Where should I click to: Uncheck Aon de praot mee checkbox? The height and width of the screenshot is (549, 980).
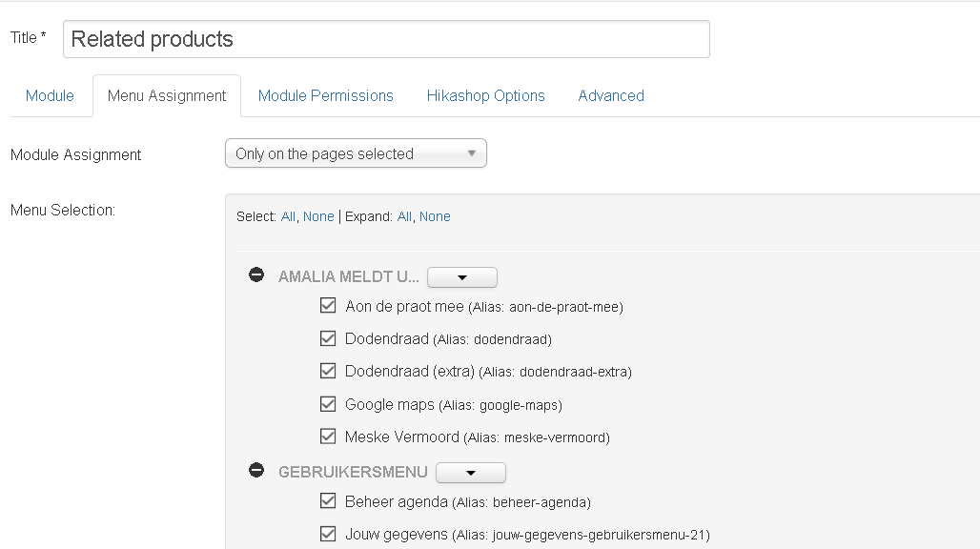pyautogui.click(x=329, y=306)
